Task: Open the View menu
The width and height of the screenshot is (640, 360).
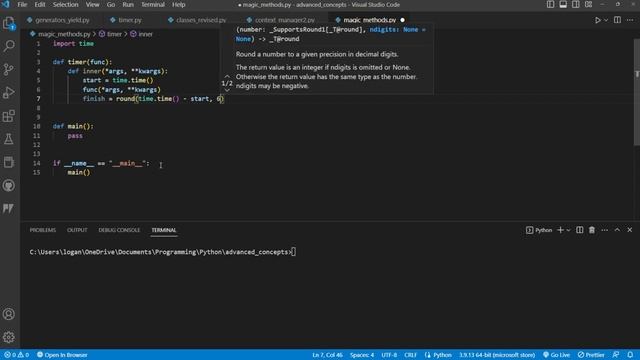Action: [92, 4]
